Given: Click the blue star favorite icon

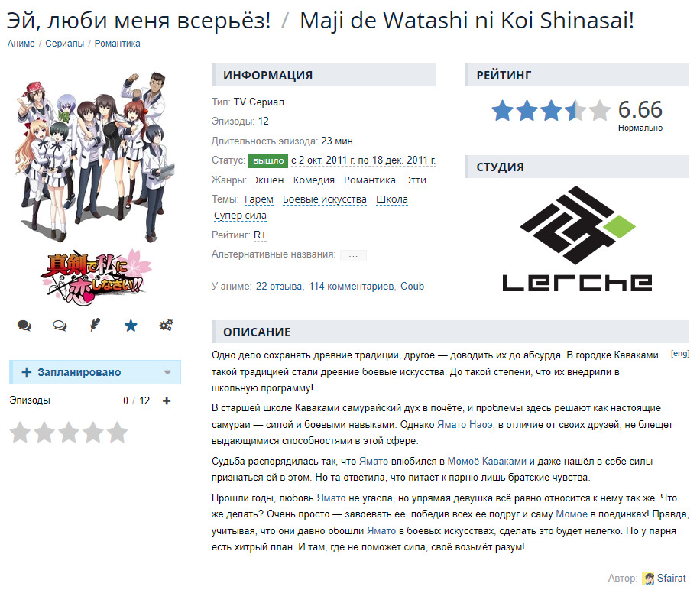Looking at the screenshot, I should pyautogui.click(x=131, y=326).
